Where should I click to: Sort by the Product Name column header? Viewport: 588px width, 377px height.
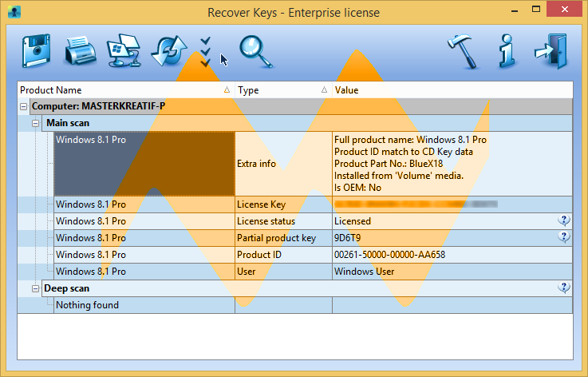[x=126, y=90]
